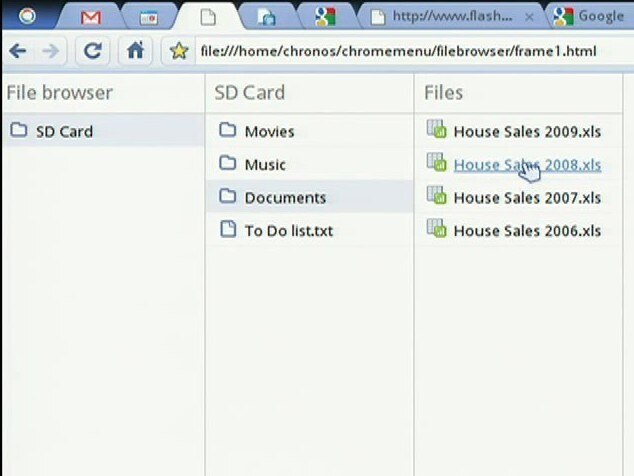Image resolution: width=634 pixels, height=476 pixels.
Task: Open To Do list.txt
Action: click(x=310, y=230)
